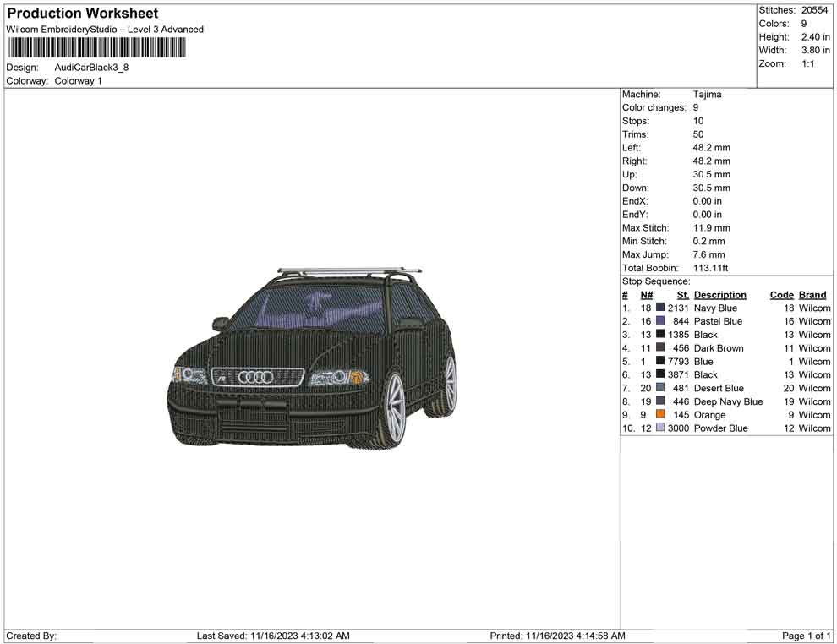The height and width of the screenshot is (644, 837).
Task: Select the Dark Brown swatch icon
Action: click(x=659, y=348)
